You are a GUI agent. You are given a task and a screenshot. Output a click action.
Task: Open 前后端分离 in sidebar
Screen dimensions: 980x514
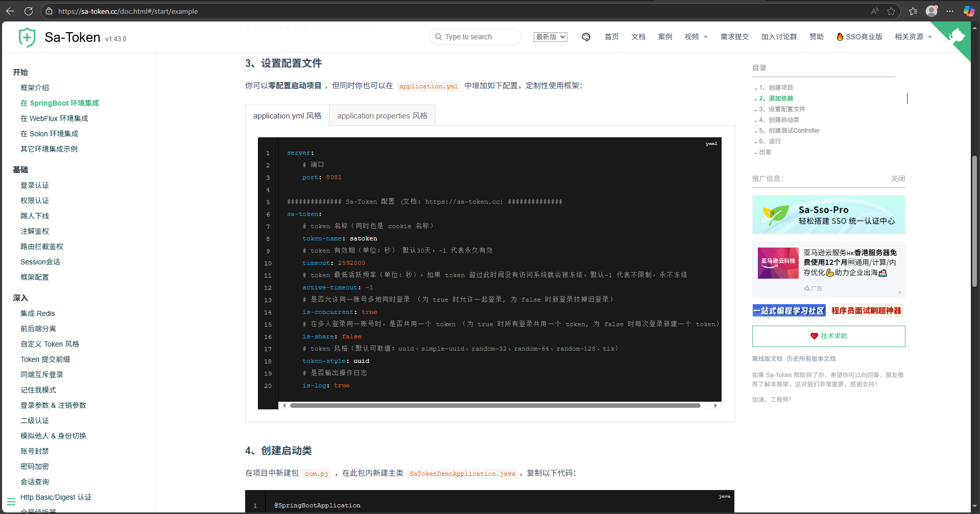38,329
